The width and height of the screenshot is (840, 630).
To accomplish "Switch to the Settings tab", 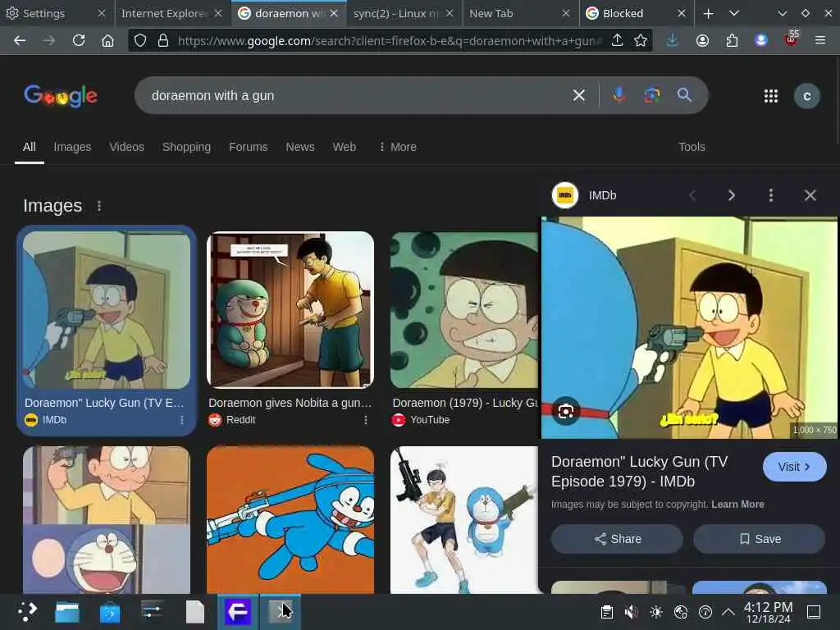I will pos(57,13).
